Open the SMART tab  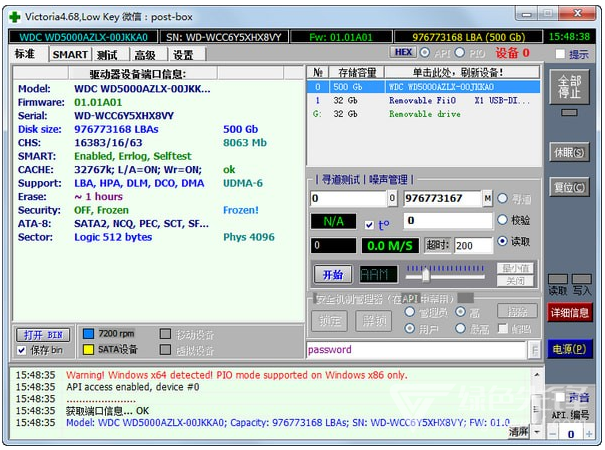pyautogui.click(x=70, y=55)
